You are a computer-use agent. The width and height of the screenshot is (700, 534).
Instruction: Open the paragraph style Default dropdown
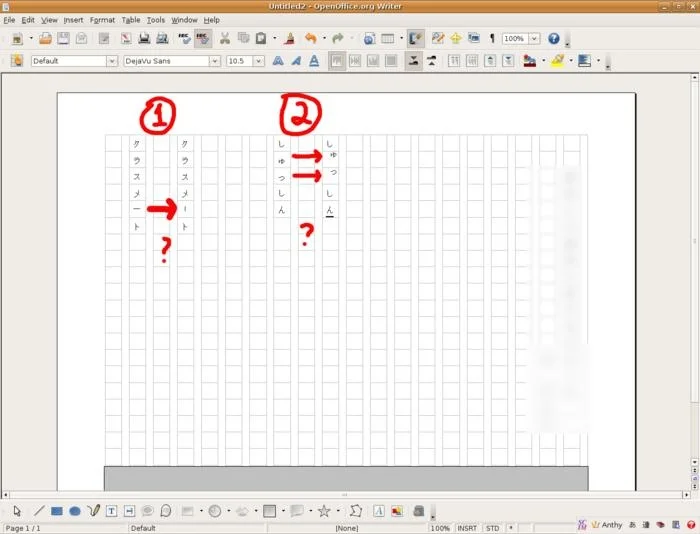112,61
